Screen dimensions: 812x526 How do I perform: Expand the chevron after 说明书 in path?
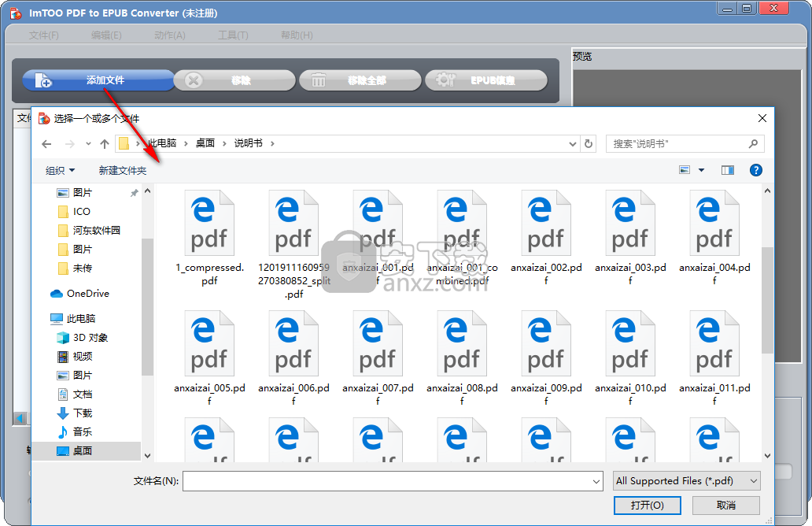coord(272,143)
